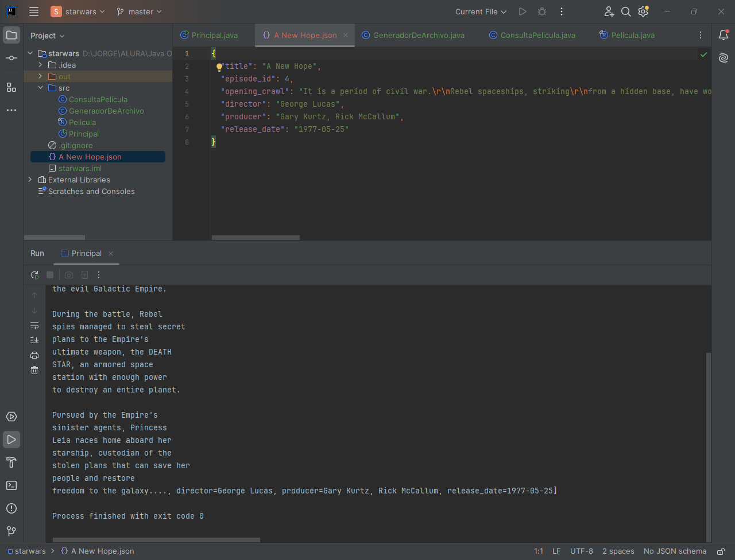Toggle soft-wrap in console output
The height and width of the screenshot is (560, 735).
(x=34, y=325)
